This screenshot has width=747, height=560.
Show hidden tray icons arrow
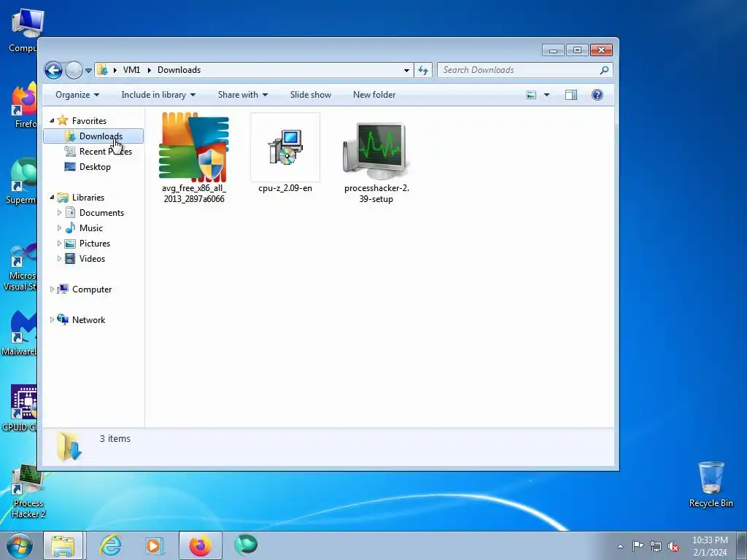point(620,546)
